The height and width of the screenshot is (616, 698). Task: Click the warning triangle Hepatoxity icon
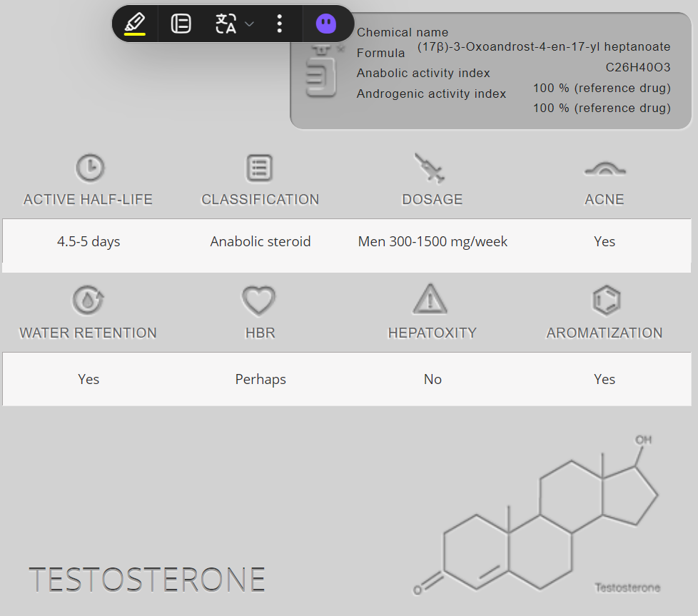[430, 300]
